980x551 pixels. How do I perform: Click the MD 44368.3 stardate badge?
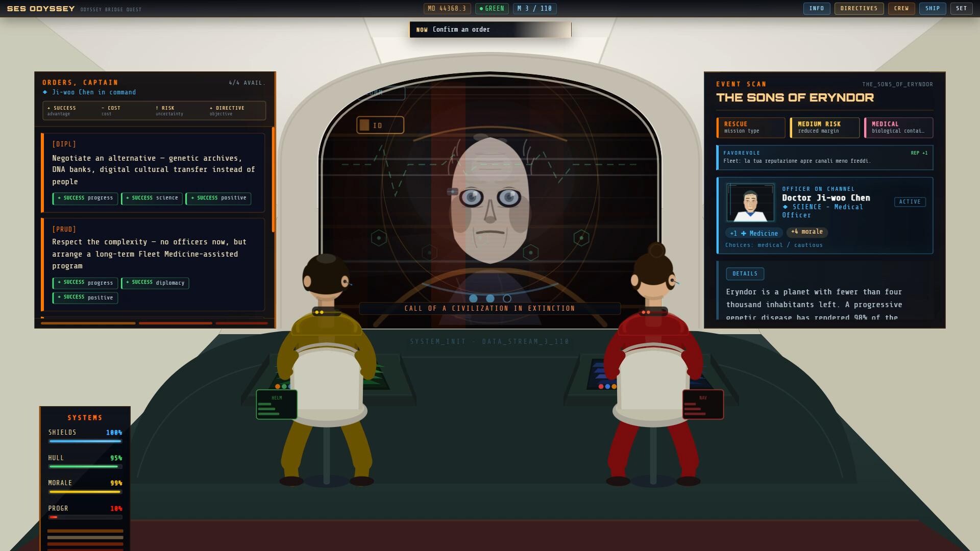point(447,9)
